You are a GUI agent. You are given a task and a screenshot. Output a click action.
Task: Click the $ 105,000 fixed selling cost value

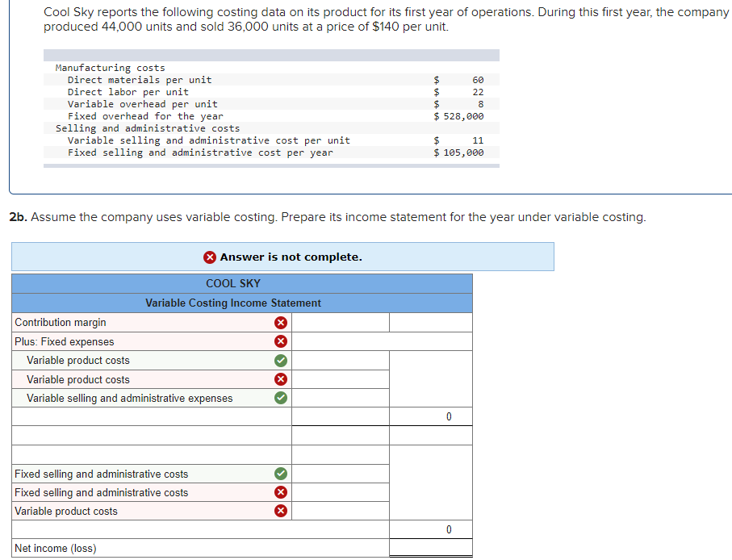pos(458,153)
